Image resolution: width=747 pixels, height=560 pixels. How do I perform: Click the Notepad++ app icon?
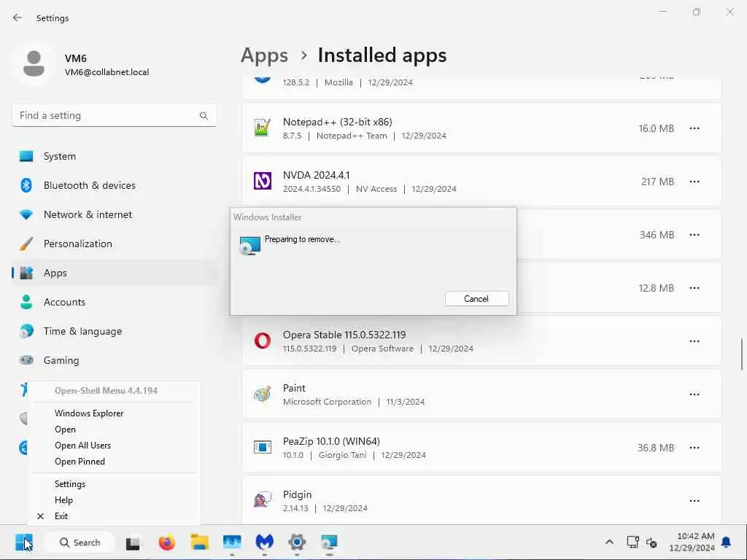pyautogui.click(x=262, y=128)
